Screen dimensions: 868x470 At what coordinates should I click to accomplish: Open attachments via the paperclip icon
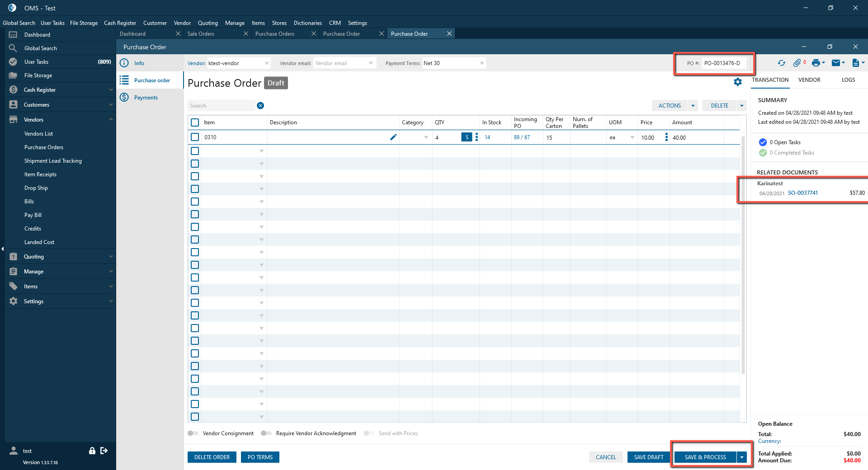click(x=797, y=63)
